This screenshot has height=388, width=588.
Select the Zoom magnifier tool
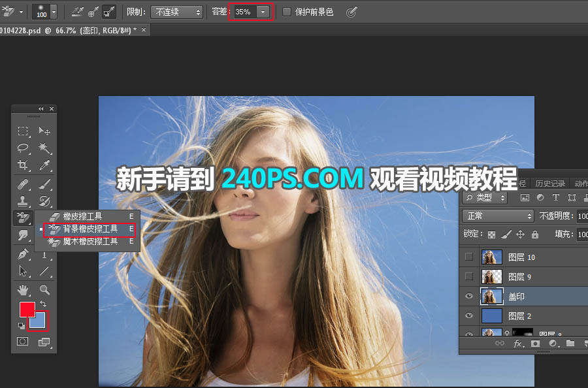pos(44,289)
